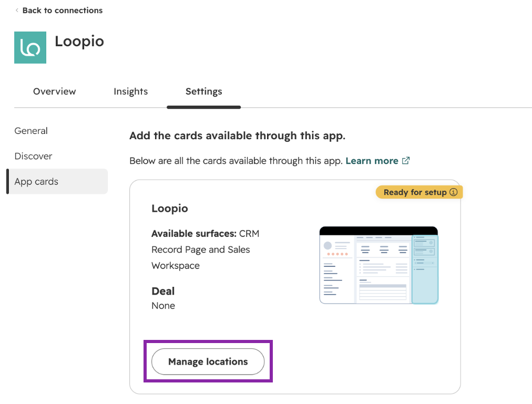Click the Loopio page heading
Image resolution: width=532 pixels, height=404 pixels.
tap(79, 42)
